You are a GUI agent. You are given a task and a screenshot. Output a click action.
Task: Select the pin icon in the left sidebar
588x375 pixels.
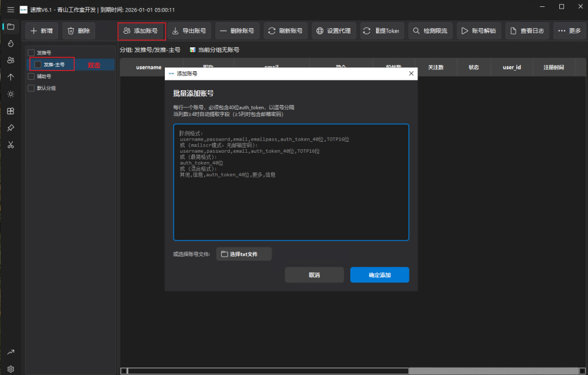(x=10, y=128)
